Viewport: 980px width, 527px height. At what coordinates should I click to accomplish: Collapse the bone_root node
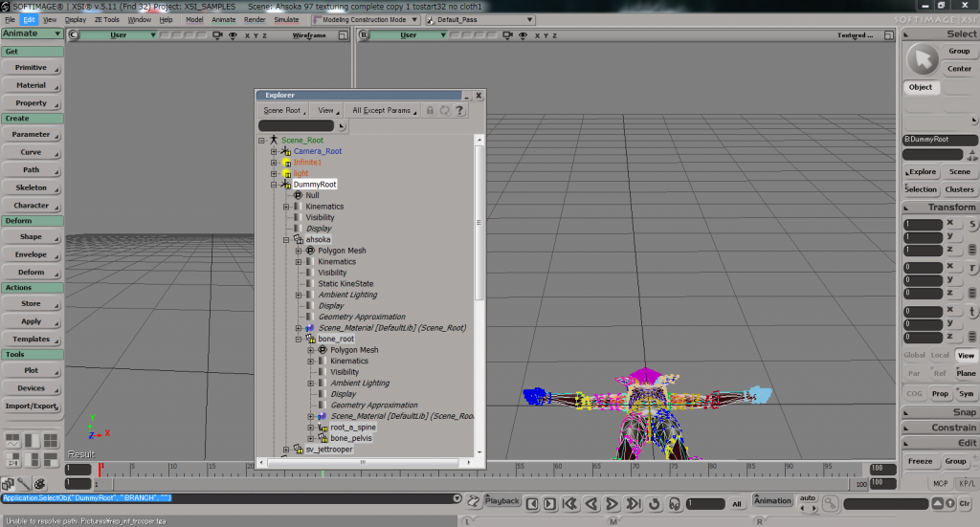coord(299,339)
